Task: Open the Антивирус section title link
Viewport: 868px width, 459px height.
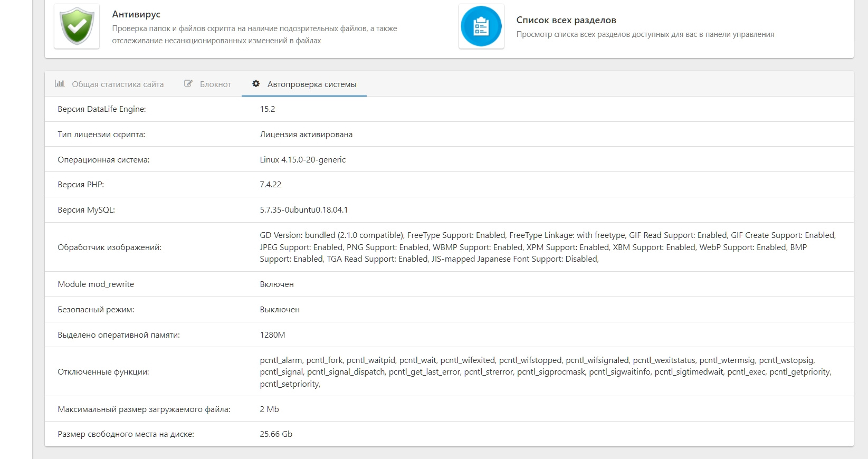Action: click(x=136, y=14)
